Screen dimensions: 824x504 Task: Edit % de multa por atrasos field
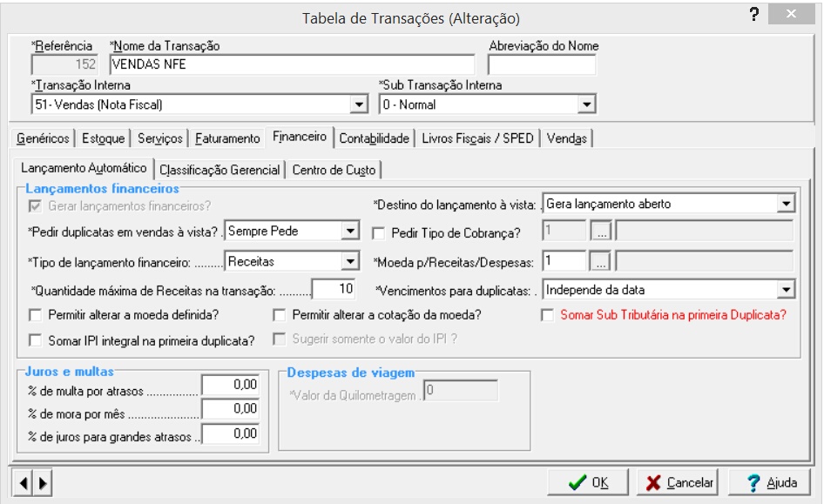230,385
